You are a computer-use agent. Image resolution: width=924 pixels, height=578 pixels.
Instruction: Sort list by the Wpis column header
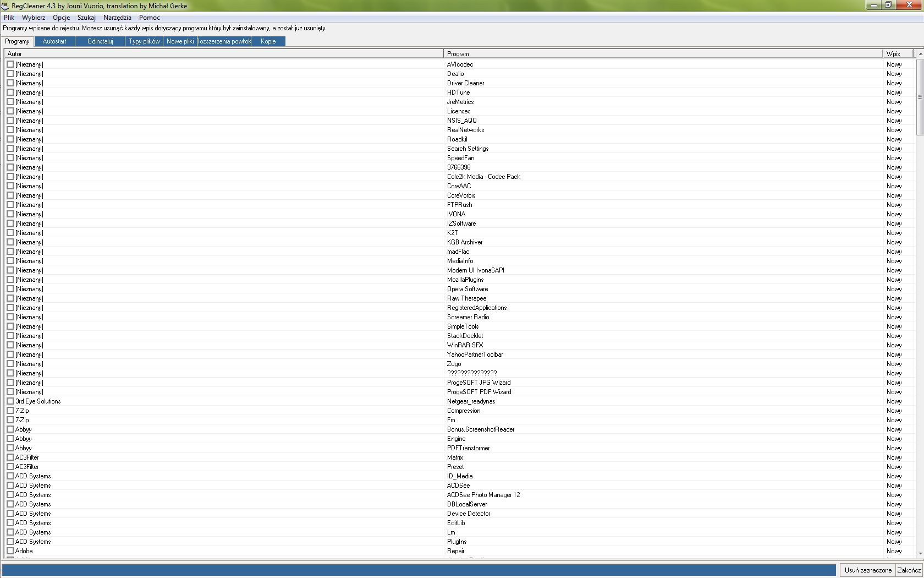[898, 53]
